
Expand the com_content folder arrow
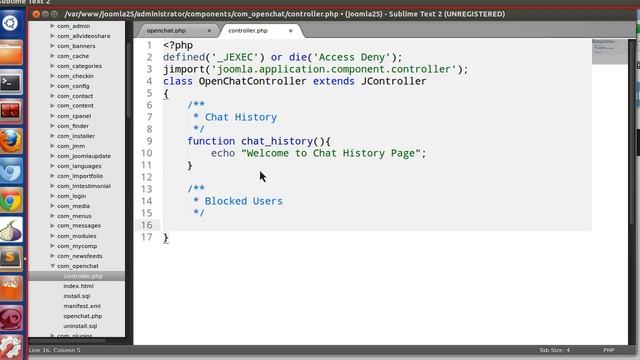[x=52, y=106]
